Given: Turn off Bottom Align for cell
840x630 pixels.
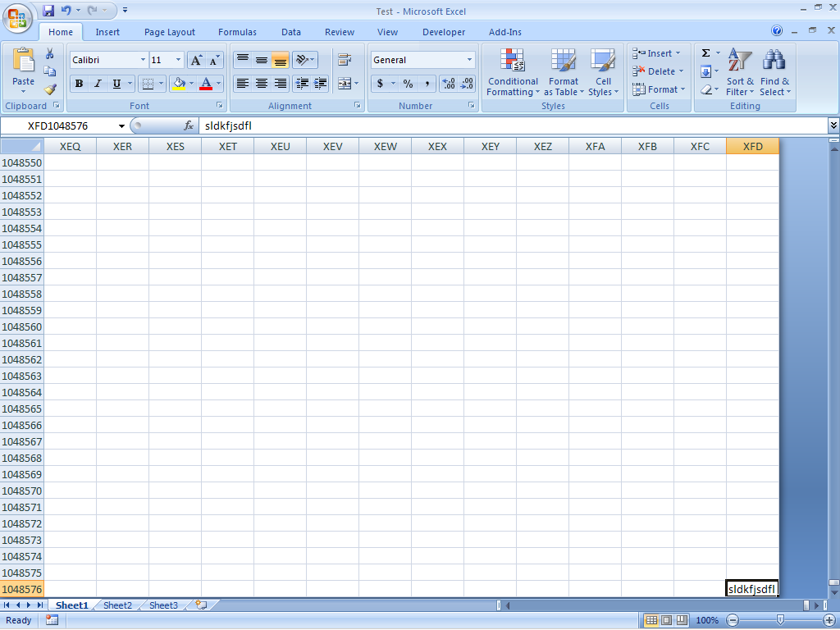Looking at the screenshot, I should click(x=281, y=60).
